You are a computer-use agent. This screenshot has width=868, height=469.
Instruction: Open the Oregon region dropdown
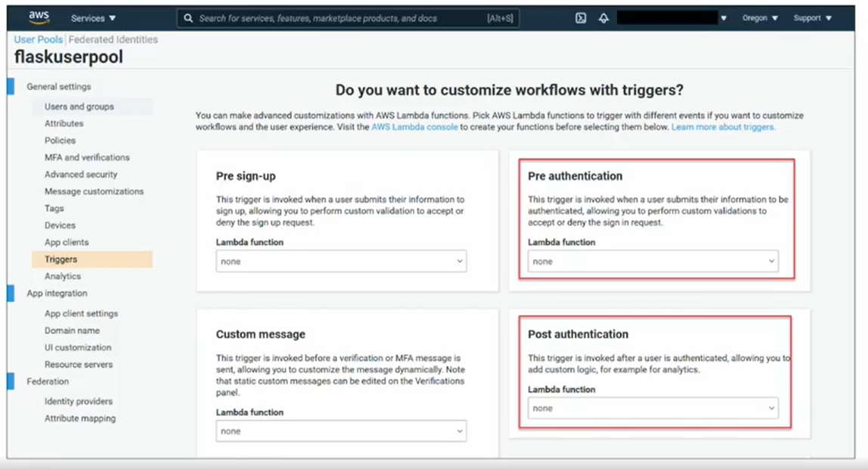[x=760, y=18]
